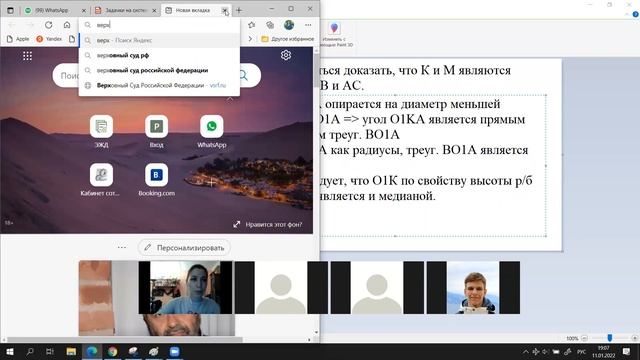Click the address bar input with 'верх'
Image resolution: width=640 pixels, height=360 pixels.
click(159, 25)
